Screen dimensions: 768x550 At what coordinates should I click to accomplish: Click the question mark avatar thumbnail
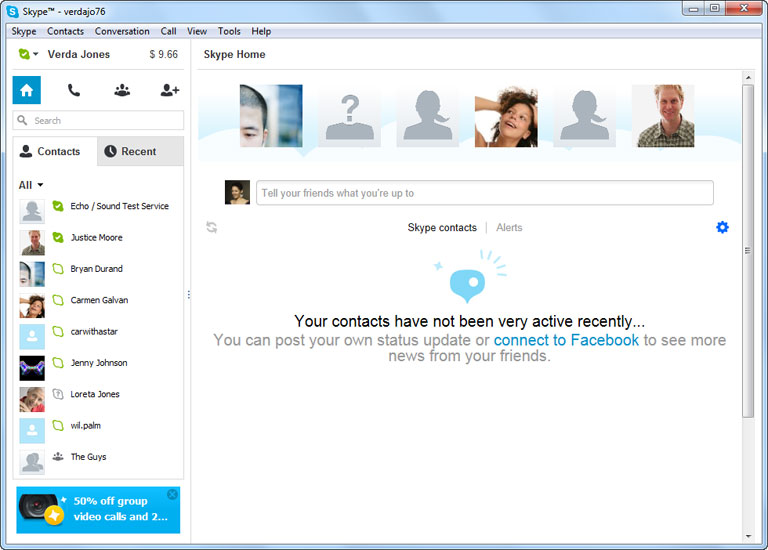[x=349, y=116]
